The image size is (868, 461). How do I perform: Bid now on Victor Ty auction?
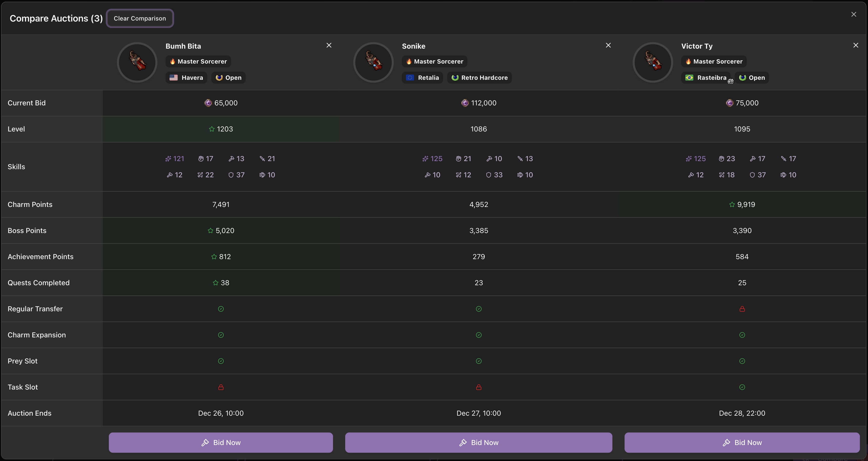[x=742, y=443]
